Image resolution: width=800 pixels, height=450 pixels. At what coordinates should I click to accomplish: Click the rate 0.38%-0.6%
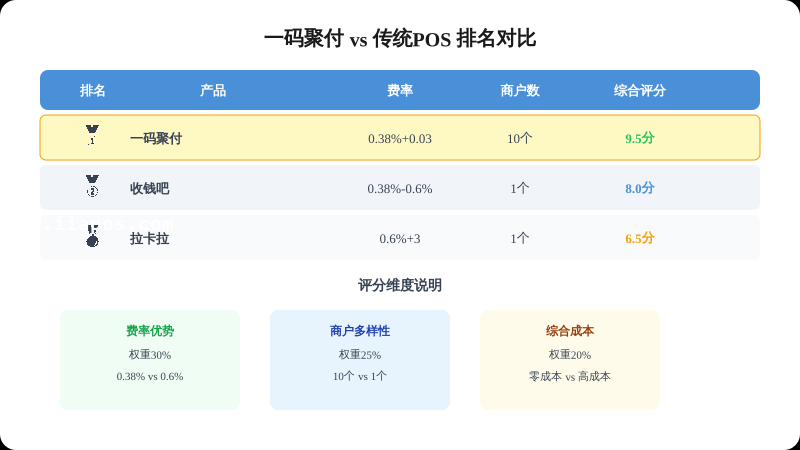pos(399,189)
